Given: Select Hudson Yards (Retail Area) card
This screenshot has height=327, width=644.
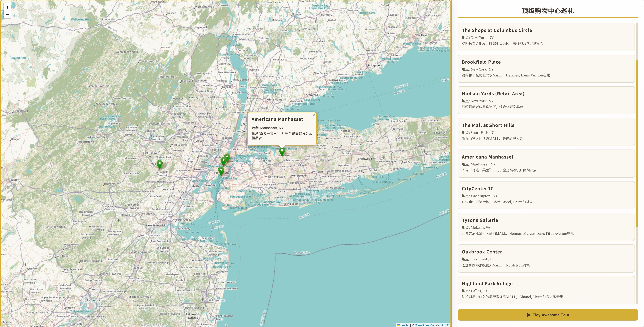Looking at the screenshot, I should (546, 100).
